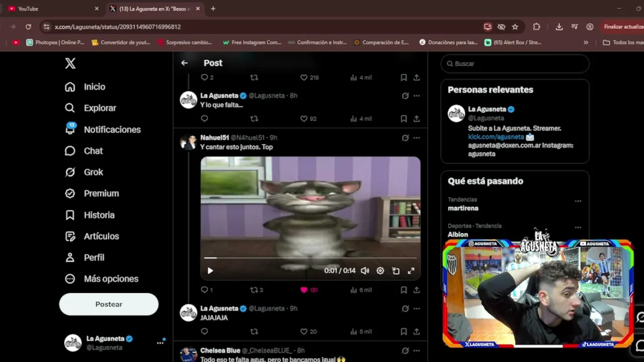The image size is (644, 362).
Task: View analytics of the "JAJAJAJA" post (5 mil)
Action: tap(361, 331)
